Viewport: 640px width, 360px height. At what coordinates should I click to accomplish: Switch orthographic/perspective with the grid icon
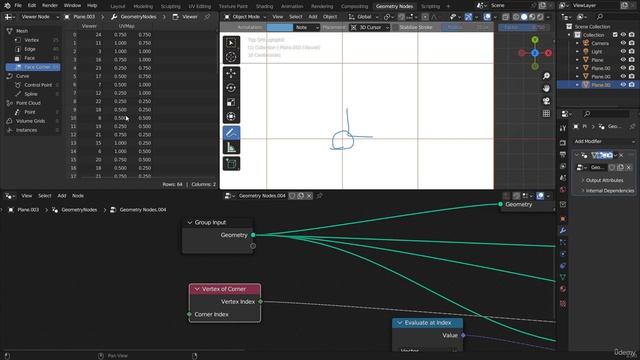tap(546, 113)
